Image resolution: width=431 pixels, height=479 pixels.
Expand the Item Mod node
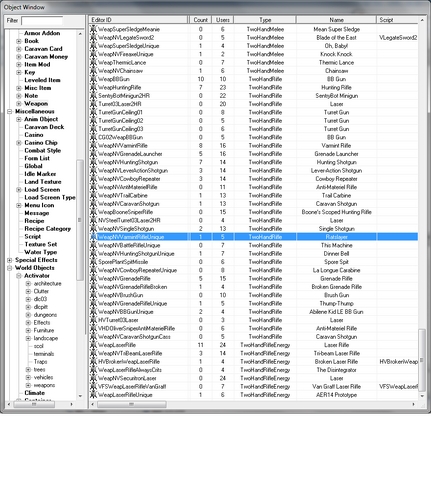[x=19, y=65]
